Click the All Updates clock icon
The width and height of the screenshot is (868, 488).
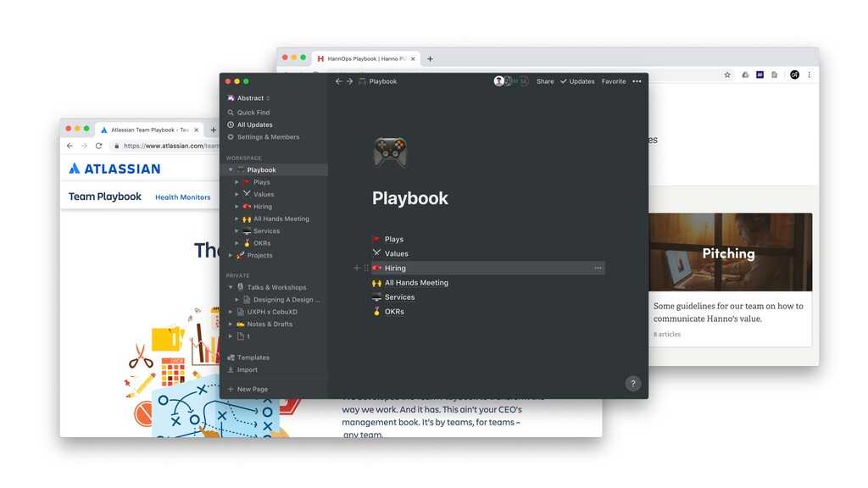(x=231, y=125)
